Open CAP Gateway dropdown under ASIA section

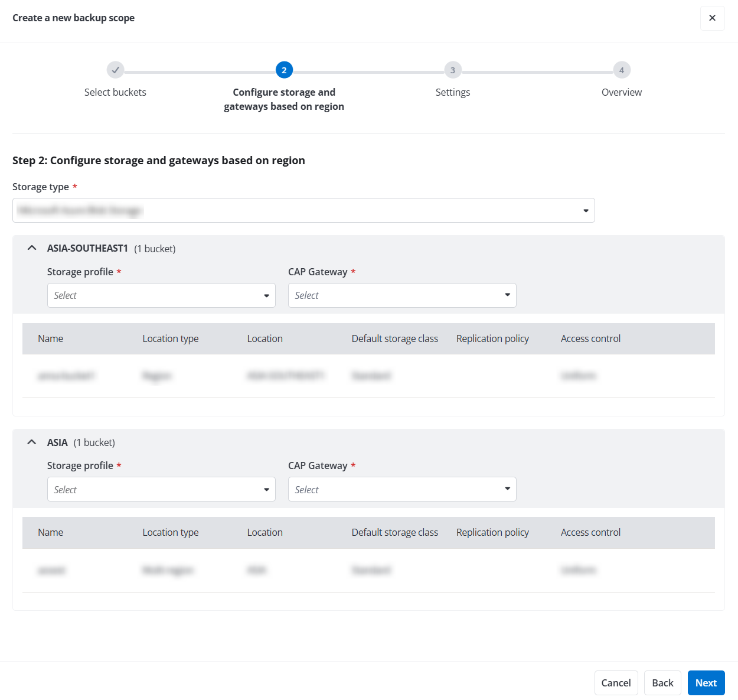coord(402,489)
